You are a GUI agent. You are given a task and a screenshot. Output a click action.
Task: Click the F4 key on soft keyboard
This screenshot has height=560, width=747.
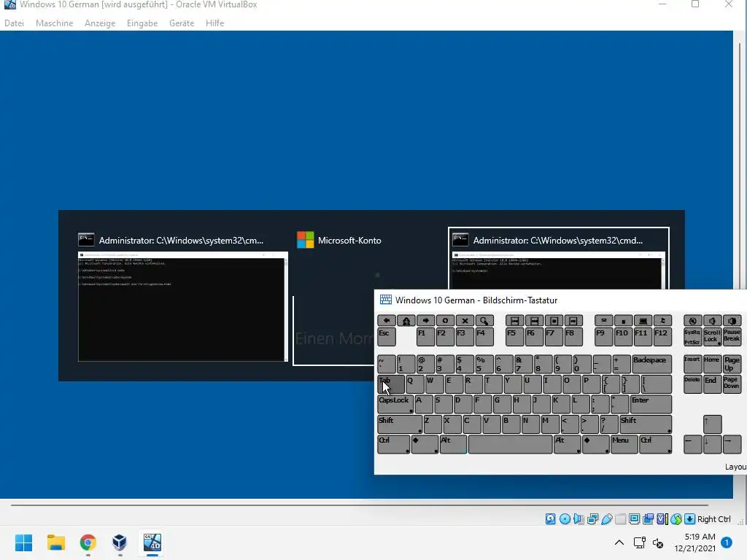[x=484, y=337]
